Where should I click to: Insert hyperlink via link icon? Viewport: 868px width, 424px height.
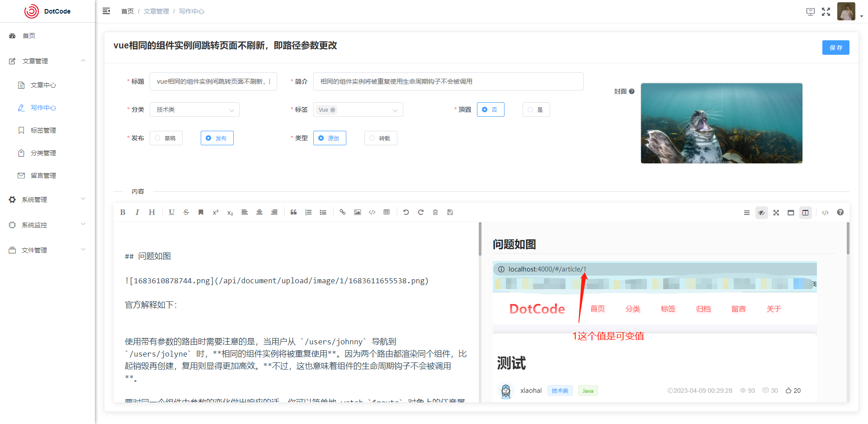coord(343,212)
